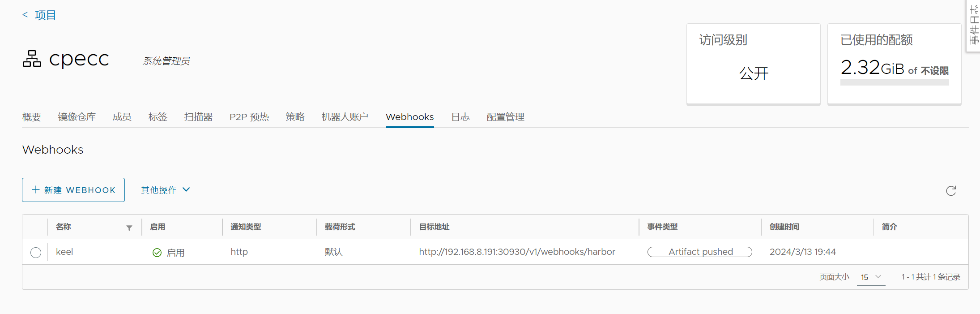Click the Artifact pushed event label

pyautogui.click(x=699, y=252)
